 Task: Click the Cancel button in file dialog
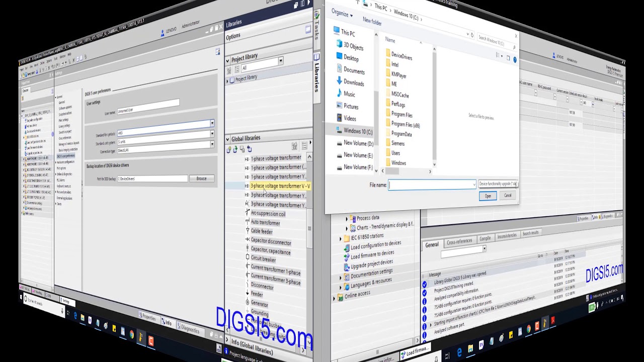(x=508, y=196)
